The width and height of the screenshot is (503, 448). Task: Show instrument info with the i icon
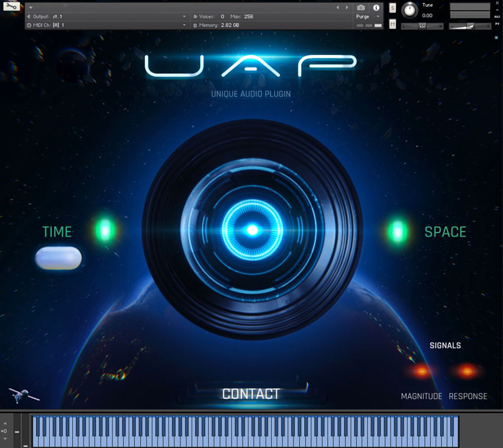click(x=376, y=7)
